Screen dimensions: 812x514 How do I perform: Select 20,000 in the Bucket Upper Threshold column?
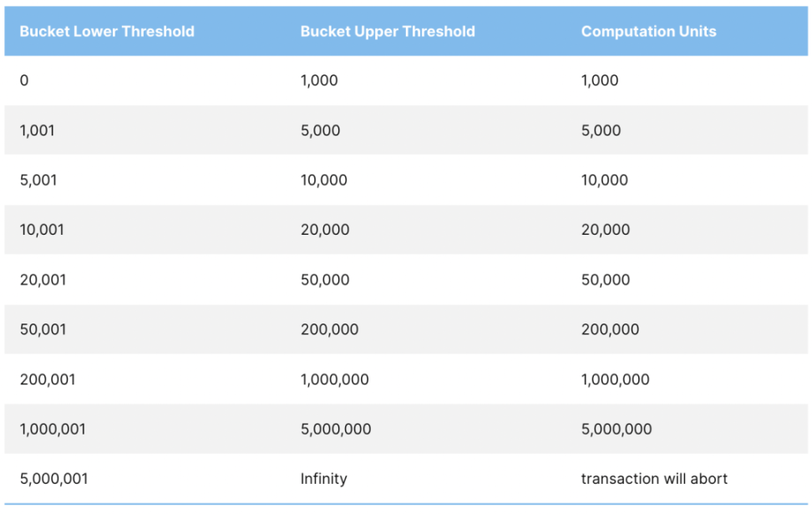click(325, 230)
